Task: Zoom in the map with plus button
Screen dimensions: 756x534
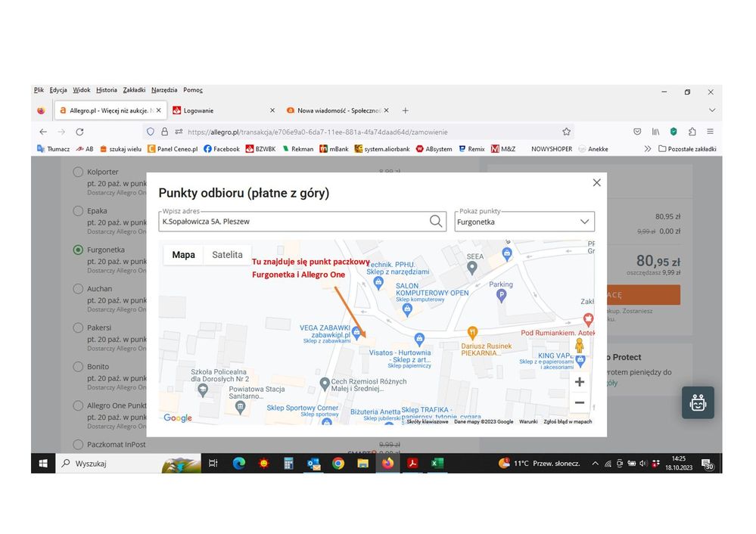Action: (580, 382)
